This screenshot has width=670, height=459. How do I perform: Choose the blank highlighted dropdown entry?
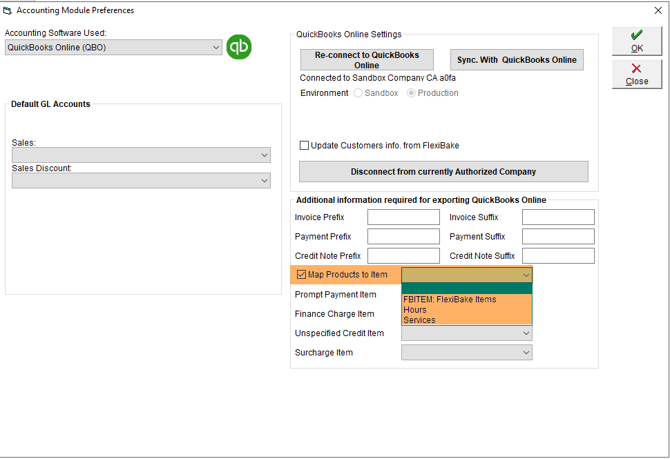tap(467, 288)
